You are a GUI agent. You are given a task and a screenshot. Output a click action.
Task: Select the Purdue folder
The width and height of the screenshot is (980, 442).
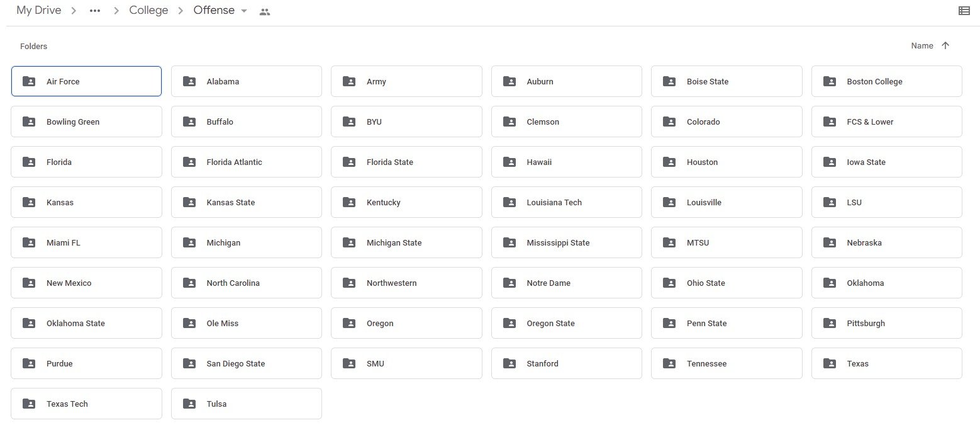[x=86, y=363]
